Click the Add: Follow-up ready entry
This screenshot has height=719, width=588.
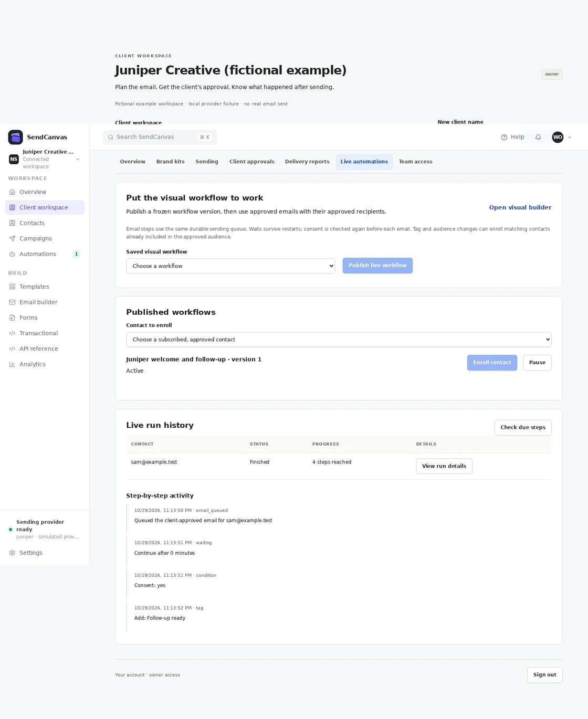click(160, 618)
